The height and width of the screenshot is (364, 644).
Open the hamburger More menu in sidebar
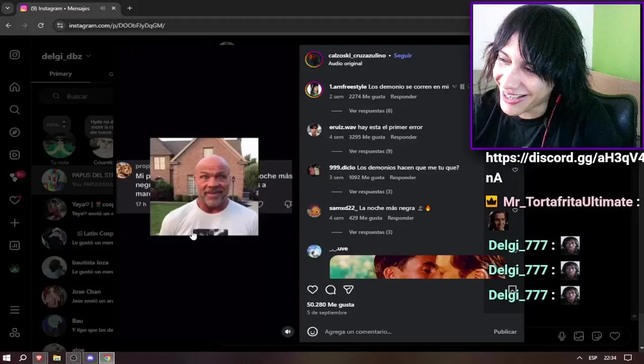click(x=15, y=310)
